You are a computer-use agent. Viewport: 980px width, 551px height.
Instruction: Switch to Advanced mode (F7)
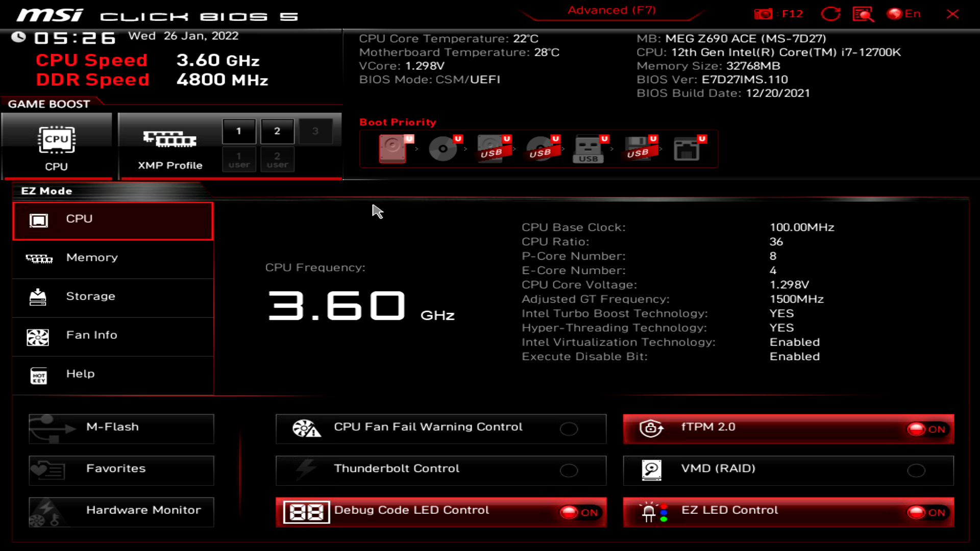(611, 10)
